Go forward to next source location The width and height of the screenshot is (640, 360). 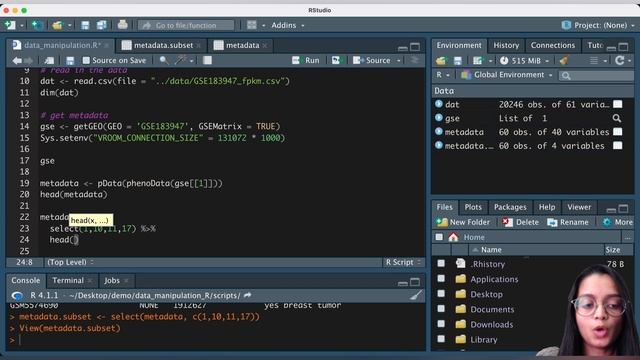(29, 60)
